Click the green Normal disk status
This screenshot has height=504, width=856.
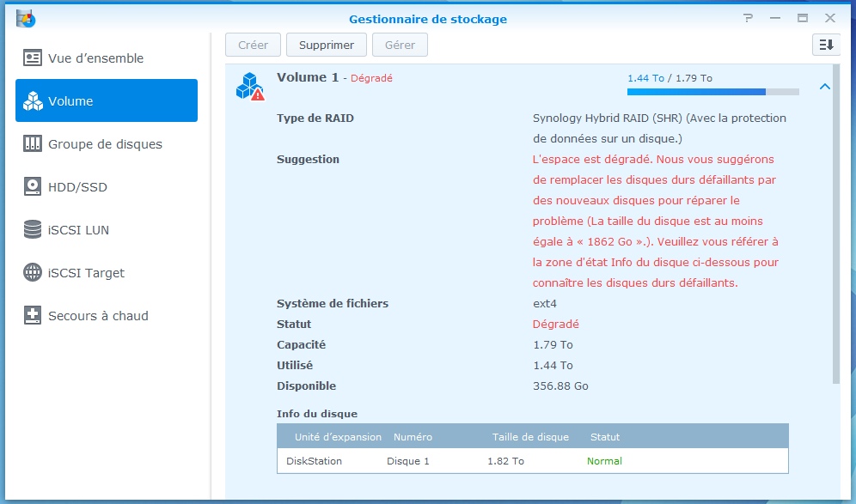point(604,461)
